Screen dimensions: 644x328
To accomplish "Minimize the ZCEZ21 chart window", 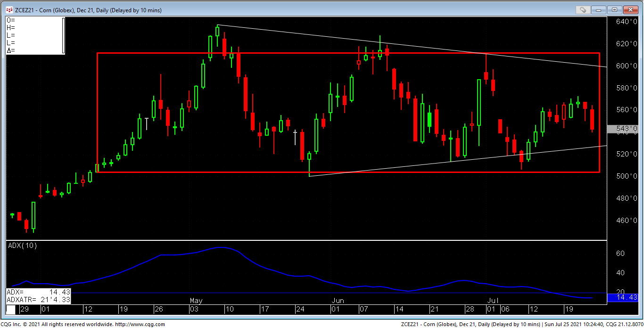I will tap(599, 9).
